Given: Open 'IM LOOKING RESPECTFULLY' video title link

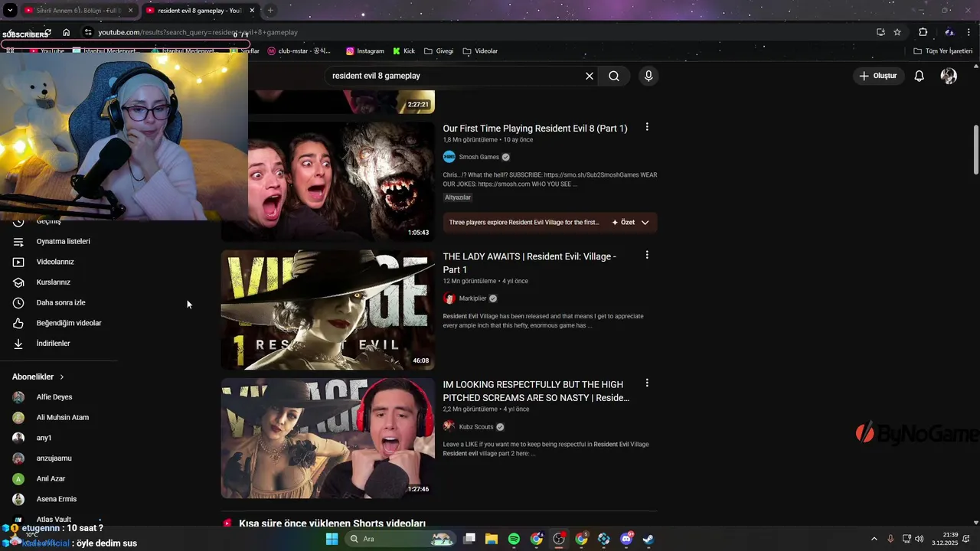Looking at the screenshot, I should pyautogui.click(x=536, y=391).
